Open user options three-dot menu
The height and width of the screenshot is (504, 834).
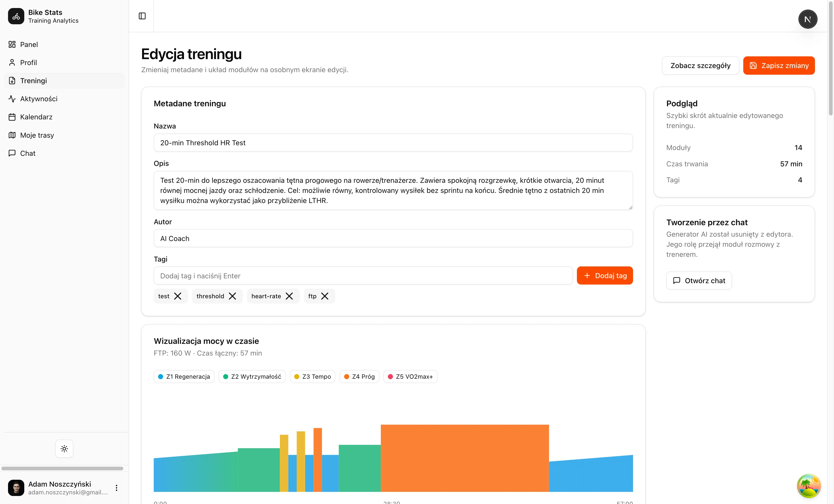click(116, 488)
